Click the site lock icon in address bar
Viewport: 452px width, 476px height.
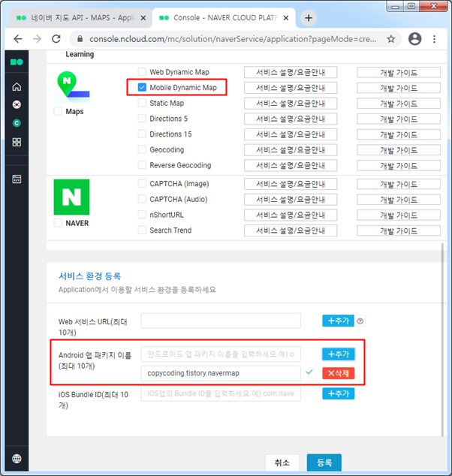coord(80,39)
